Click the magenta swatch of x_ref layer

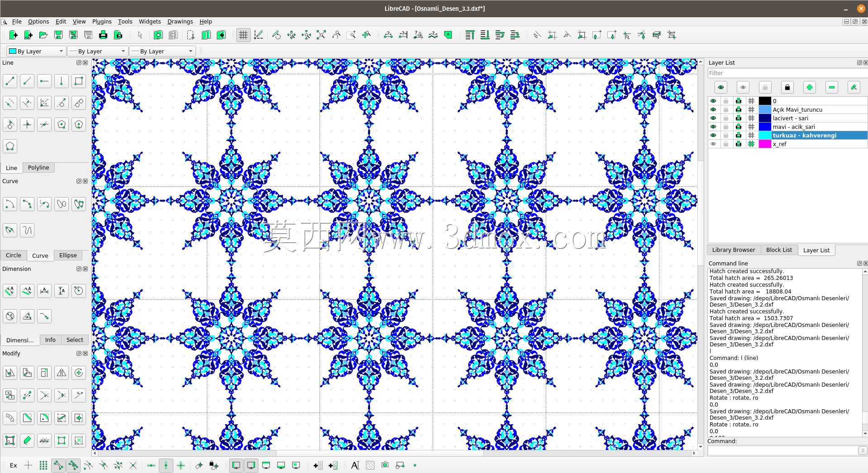(x=765, y=144)
